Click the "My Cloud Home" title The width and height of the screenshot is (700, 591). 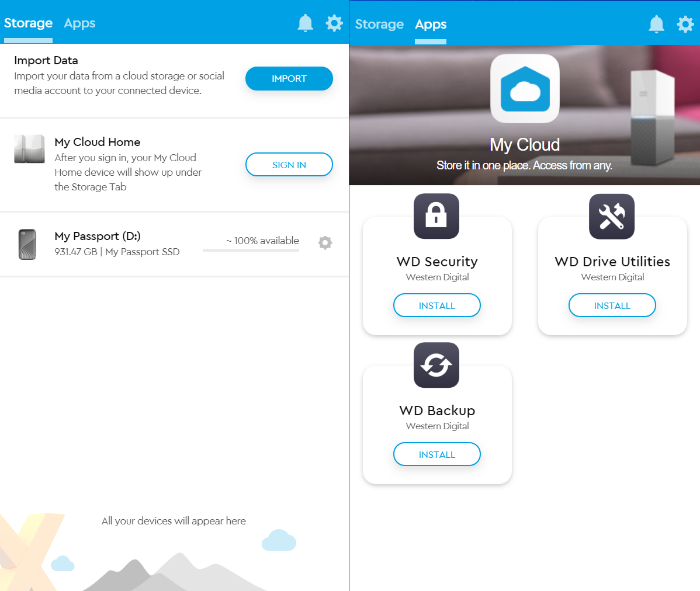[x=98, y=142]
